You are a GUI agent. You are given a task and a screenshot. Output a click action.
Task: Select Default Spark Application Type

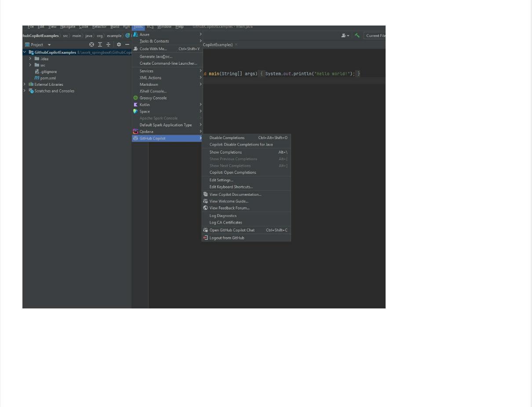tap(168, 125)
